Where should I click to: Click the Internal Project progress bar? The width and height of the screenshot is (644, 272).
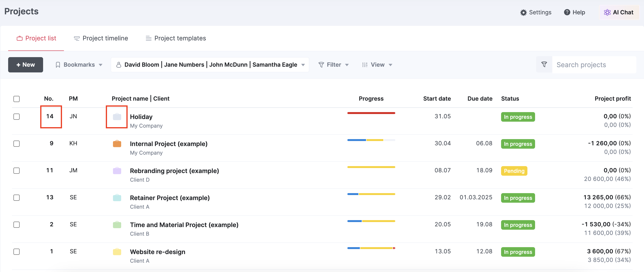(371, 140)
